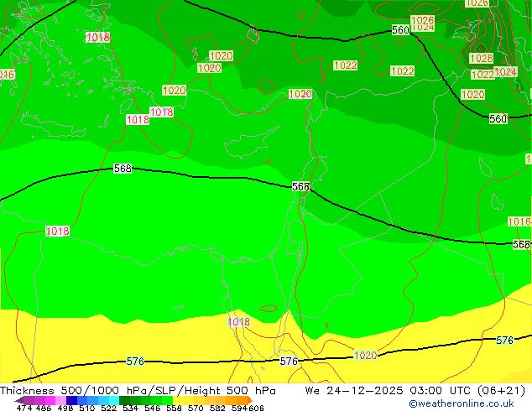Click the darkest purple legend swatch above 474
532x411 pixels.
pos(19,400)
